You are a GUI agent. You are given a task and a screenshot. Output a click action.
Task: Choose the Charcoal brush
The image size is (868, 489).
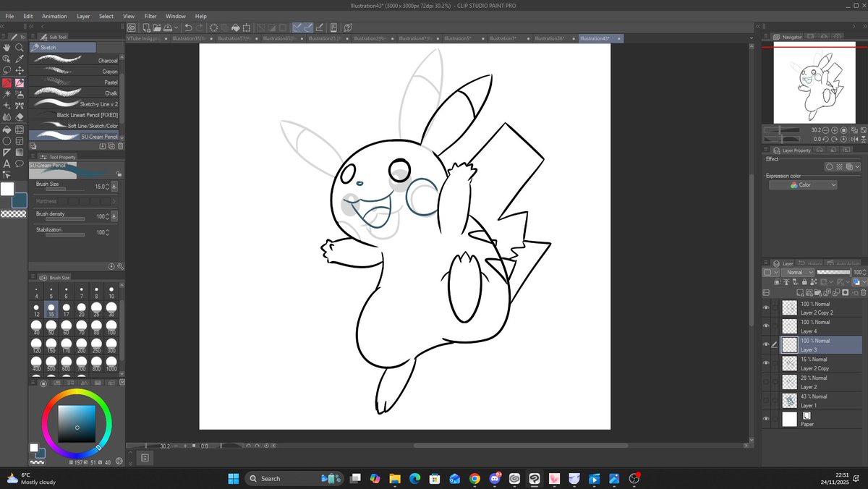[75, 61]
